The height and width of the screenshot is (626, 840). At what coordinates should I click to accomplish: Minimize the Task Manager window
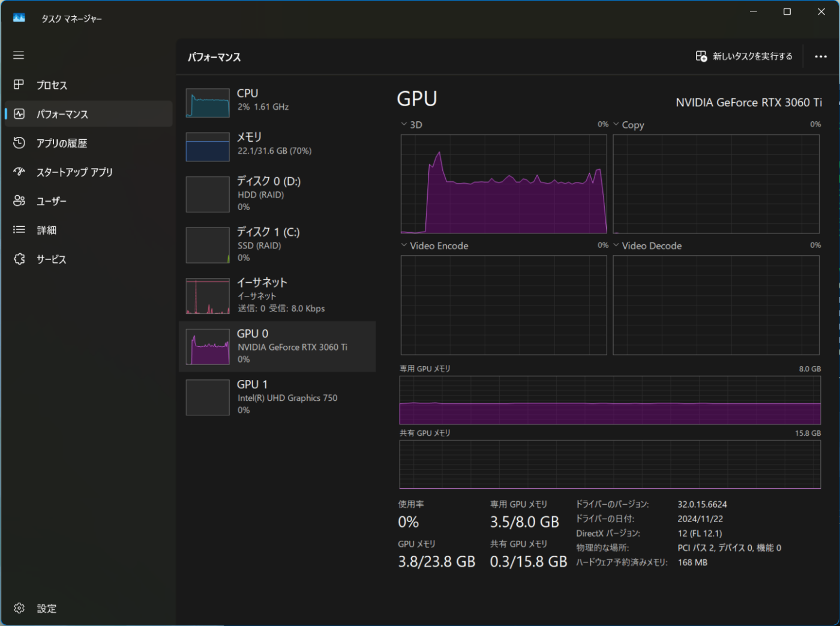coord(754,11)
